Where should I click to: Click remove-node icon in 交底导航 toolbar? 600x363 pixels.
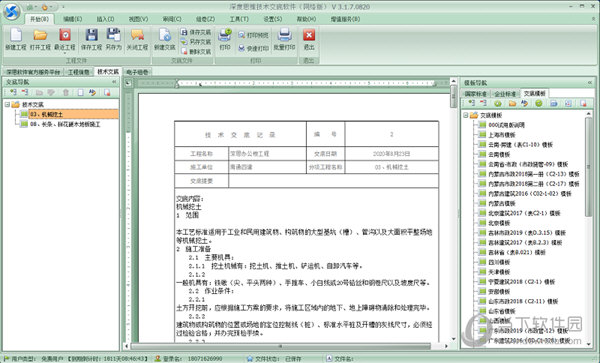25,92
